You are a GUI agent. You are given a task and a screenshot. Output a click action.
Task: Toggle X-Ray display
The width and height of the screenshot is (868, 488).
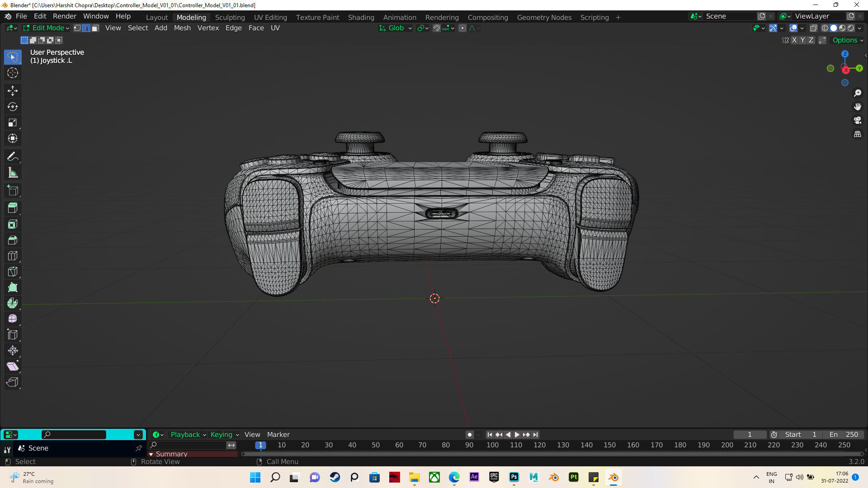pyautogui.click(x=813, y=28)
